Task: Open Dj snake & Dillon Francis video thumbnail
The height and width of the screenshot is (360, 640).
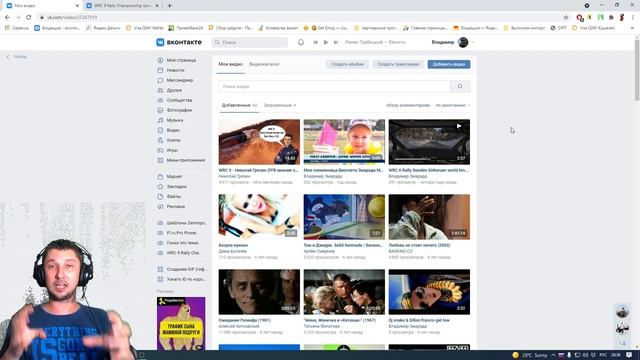Action: pos(429,292)
